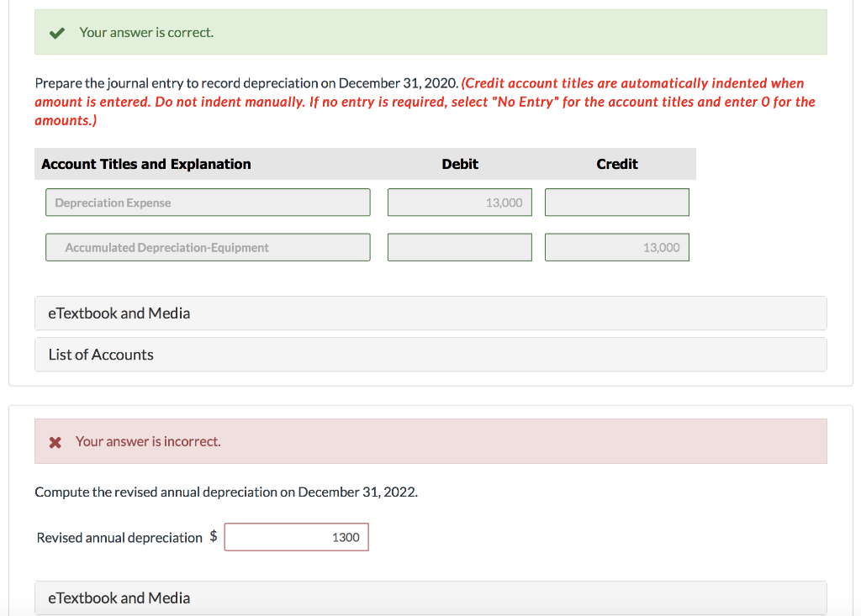This screenshot has width=861, height=616.
Task: Click the empty Debit field beside Accumulated Depreciation
Action: click(x=459, y=246)
